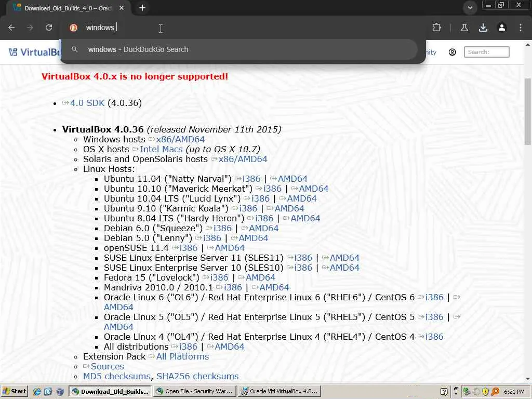The image size is (532, 399).
Task: Click the DuckDuckGo icon in the address bar
Action: 73,28
